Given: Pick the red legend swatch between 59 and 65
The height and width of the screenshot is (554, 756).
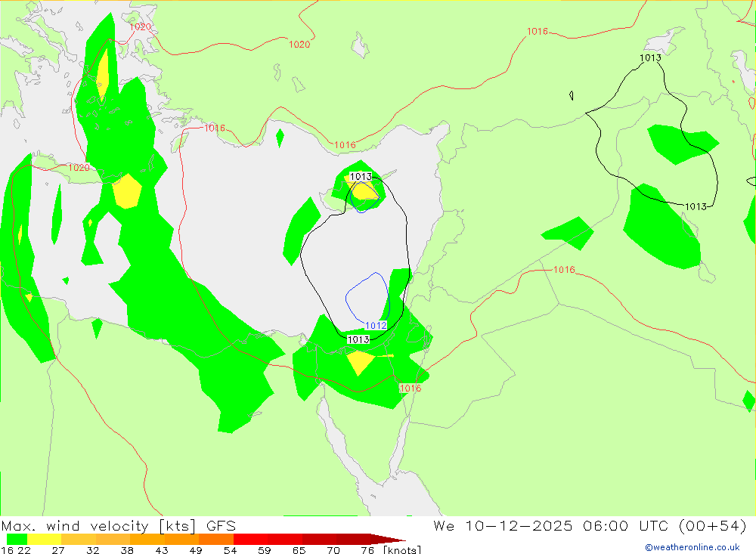Looking at the screenshot, I should (x=285, y=539).
